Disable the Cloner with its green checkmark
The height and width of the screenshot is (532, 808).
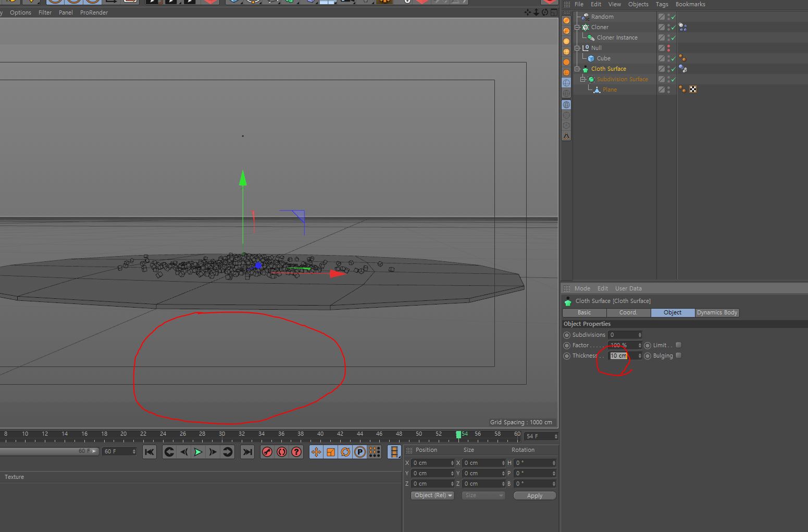pos(674,27)
